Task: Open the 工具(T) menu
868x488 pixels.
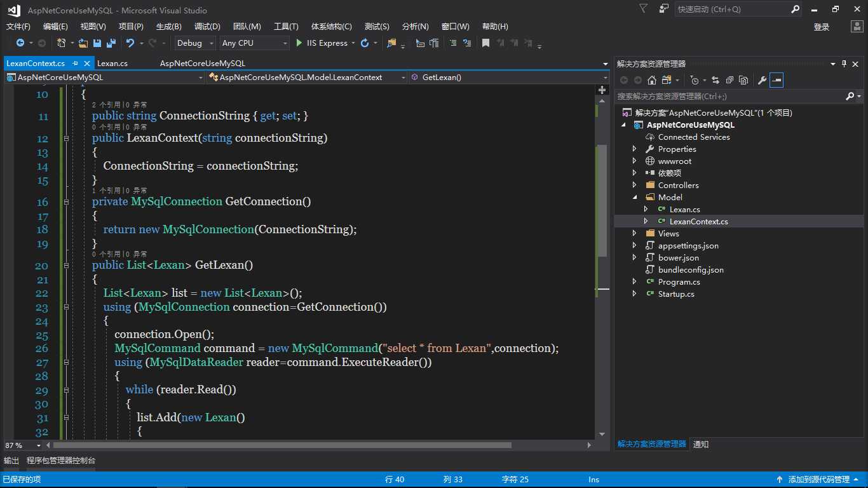Action: coord(286,27)
